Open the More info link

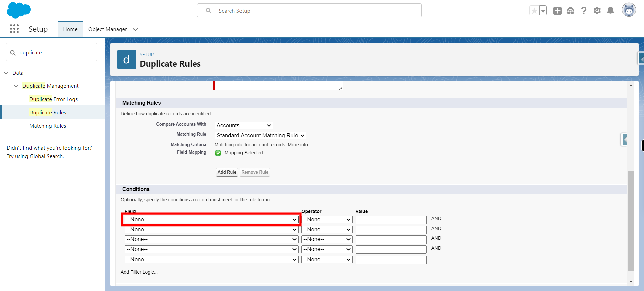tap(298, 145)
